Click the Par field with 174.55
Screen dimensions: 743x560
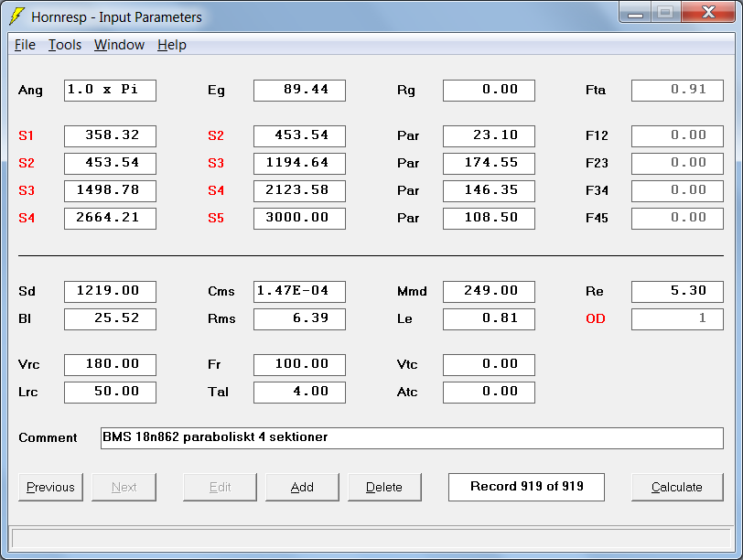click(x=489, y=164)
